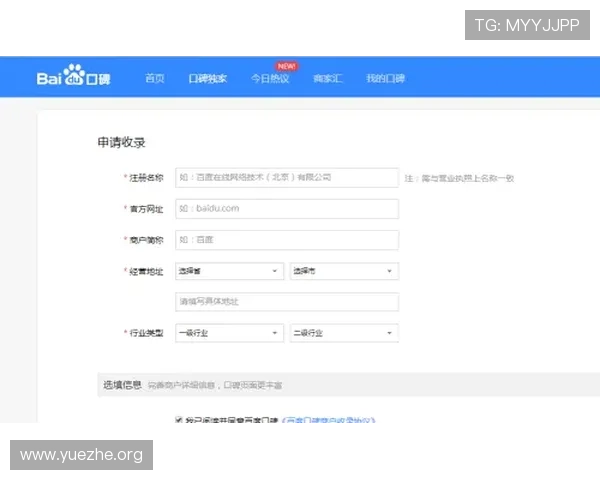
Task: Toggle the agreement checkbox at the bottom
Action: (179, 420)
